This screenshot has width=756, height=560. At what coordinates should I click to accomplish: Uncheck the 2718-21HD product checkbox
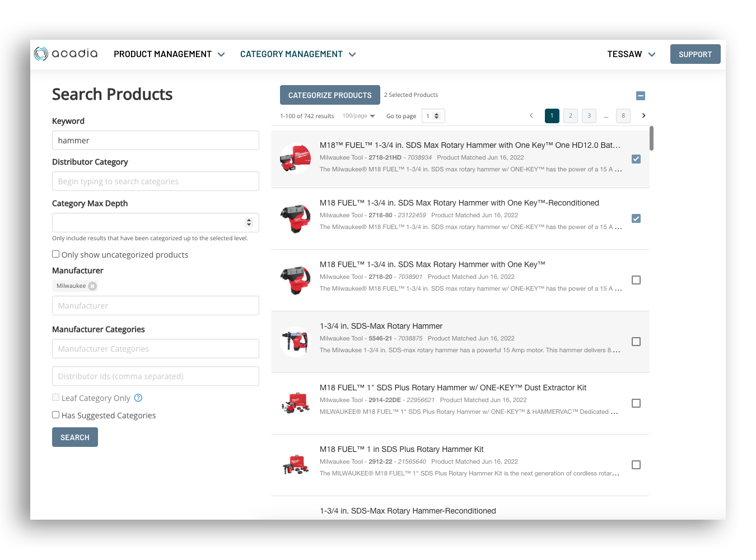click(636, 159)
